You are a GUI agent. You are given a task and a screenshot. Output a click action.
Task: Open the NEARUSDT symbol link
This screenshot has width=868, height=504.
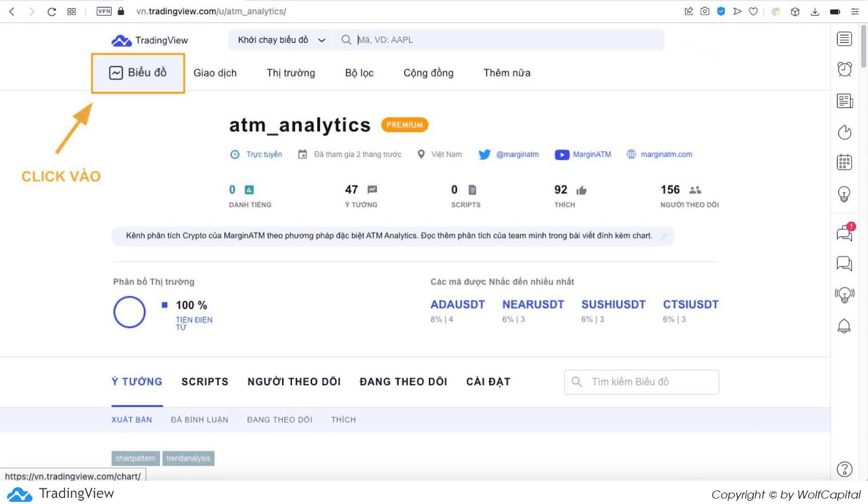[x=533, y=304]
